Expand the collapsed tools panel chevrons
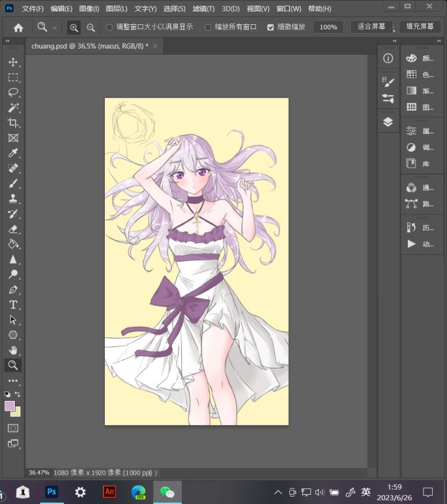Viewport: 447px width, 504px height. click(x=7, y=41)
